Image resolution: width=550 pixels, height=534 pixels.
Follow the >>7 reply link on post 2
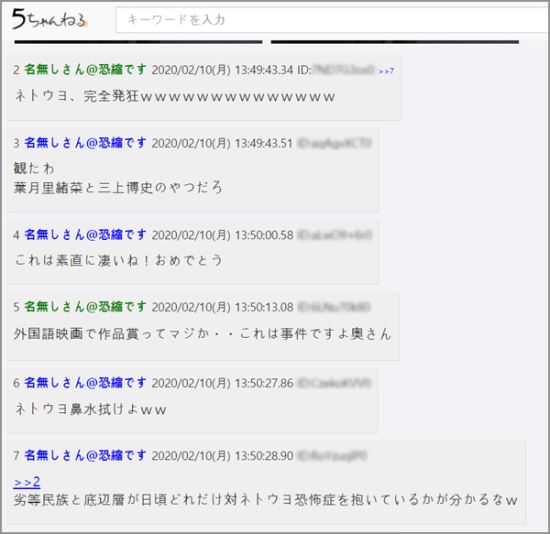pyautogui.click(x=386, y=71)
